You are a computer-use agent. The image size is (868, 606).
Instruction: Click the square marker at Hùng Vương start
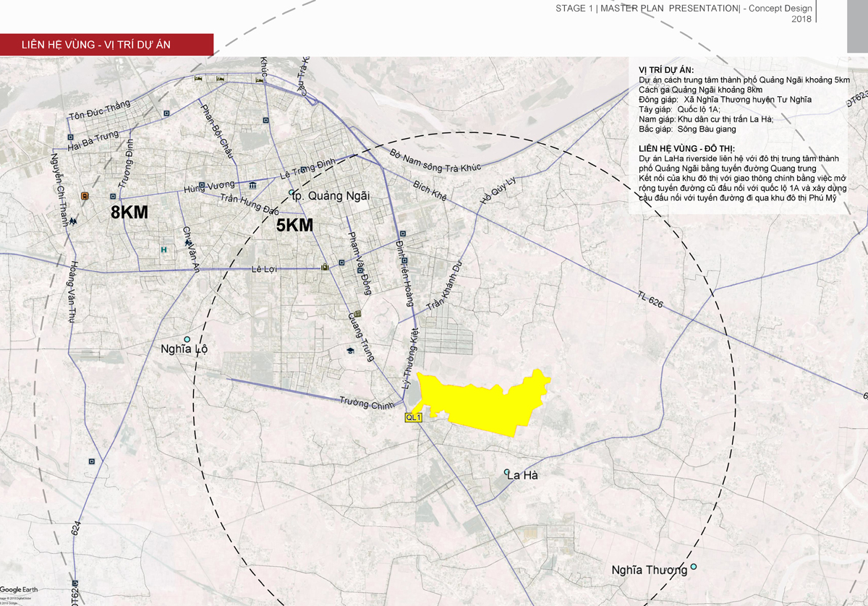tap(201, 185)
